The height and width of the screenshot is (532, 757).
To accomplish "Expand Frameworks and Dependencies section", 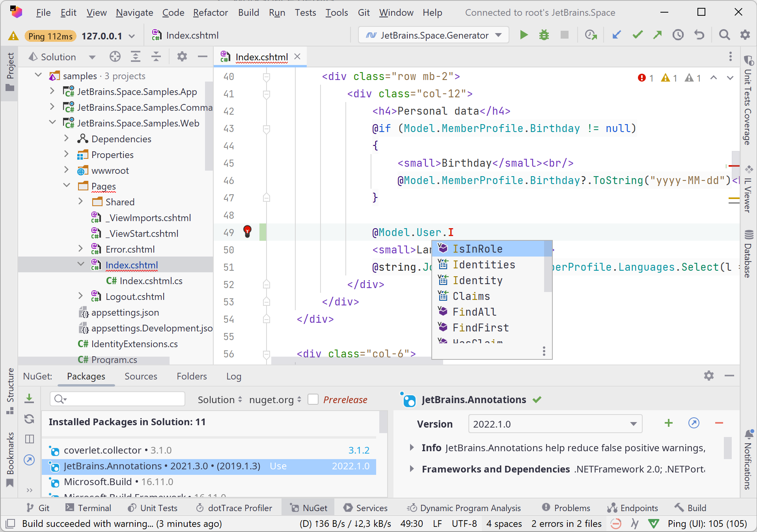I will point(412,469).
